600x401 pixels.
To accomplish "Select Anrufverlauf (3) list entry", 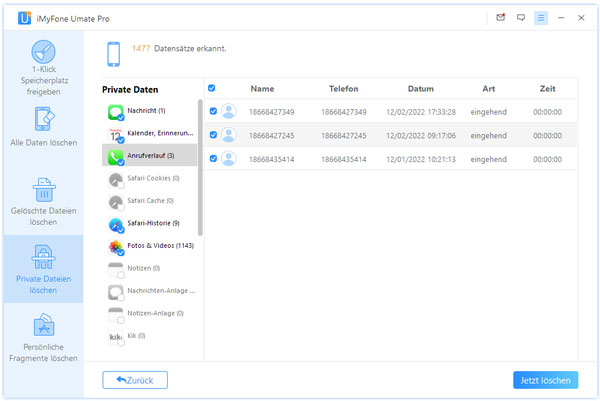I will (x=150, y=155).
